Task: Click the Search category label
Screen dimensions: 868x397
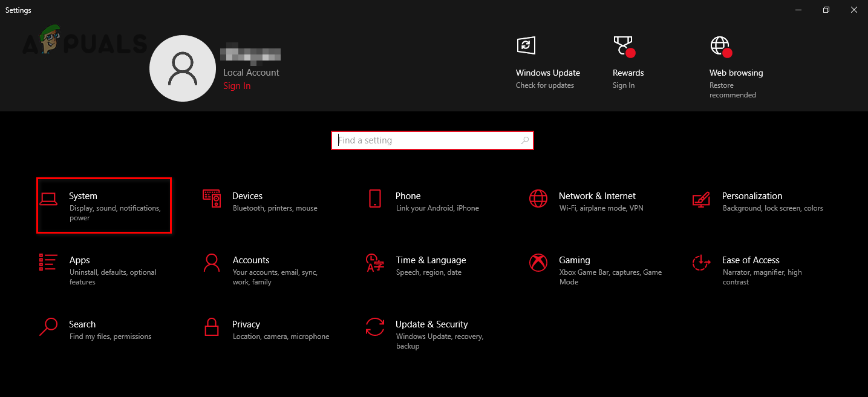Action: coord(82,324)
